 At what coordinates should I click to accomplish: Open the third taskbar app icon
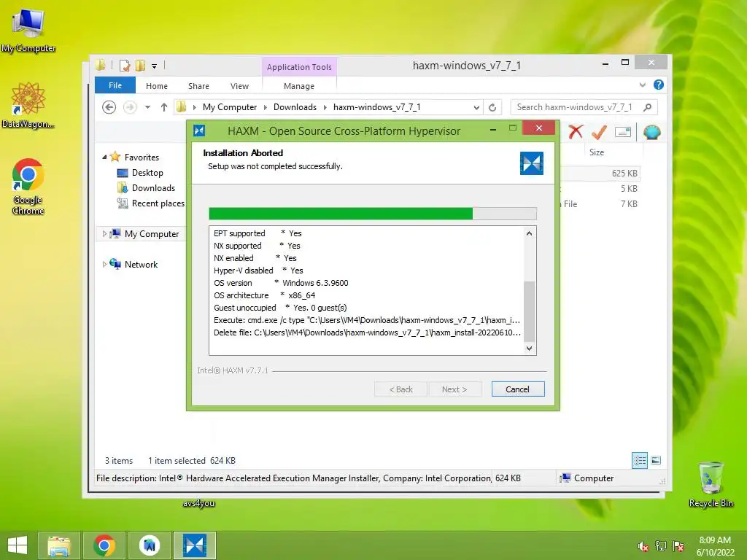(x=150, y=545)
